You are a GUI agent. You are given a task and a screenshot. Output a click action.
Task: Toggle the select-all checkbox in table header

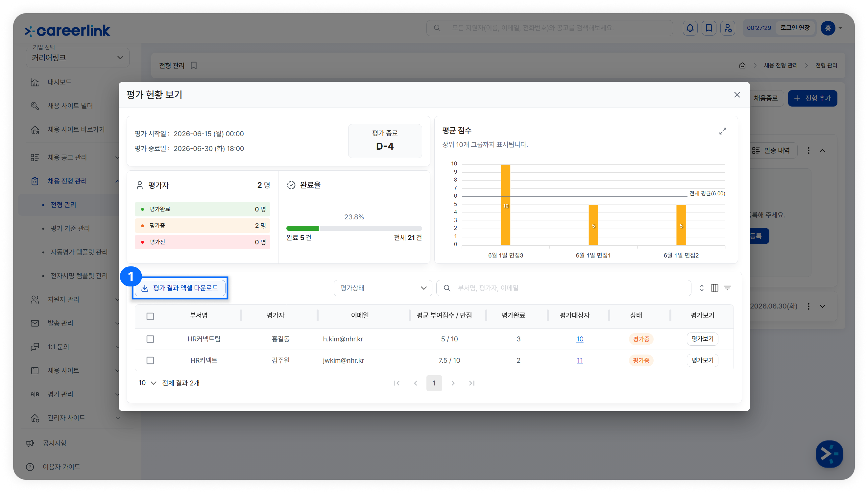[150, 316]
